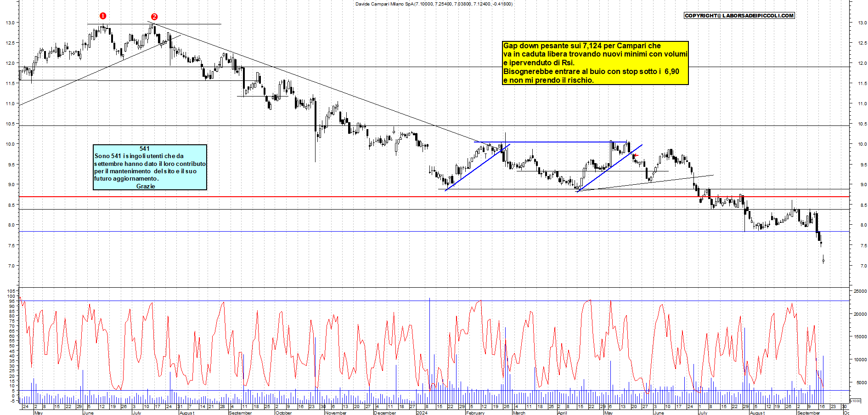Click the October month label on time axis
The height and width of the screenshot is (415, 868).
tap(283, 413)
